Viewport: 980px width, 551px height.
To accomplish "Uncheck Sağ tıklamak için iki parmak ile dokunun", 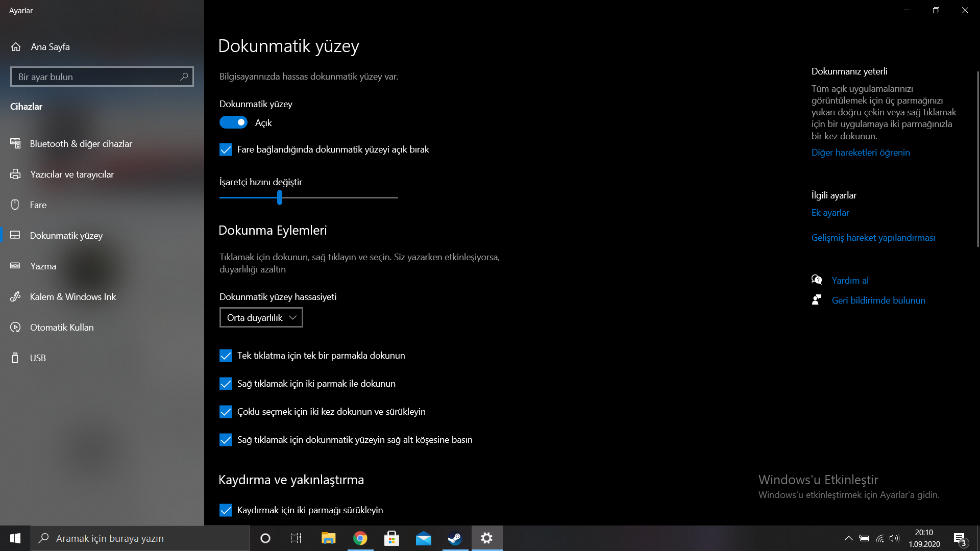I will 226,384.
